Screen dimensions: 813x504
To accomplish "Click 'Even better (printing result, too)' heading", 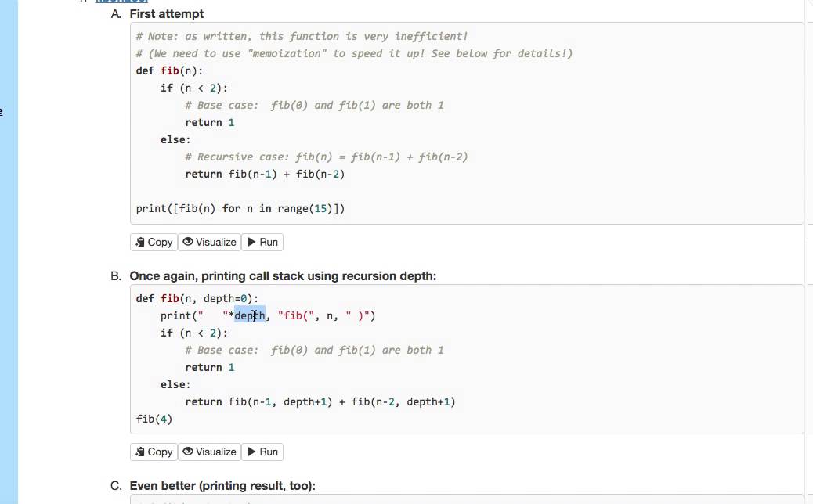I will tap(222, 486).
